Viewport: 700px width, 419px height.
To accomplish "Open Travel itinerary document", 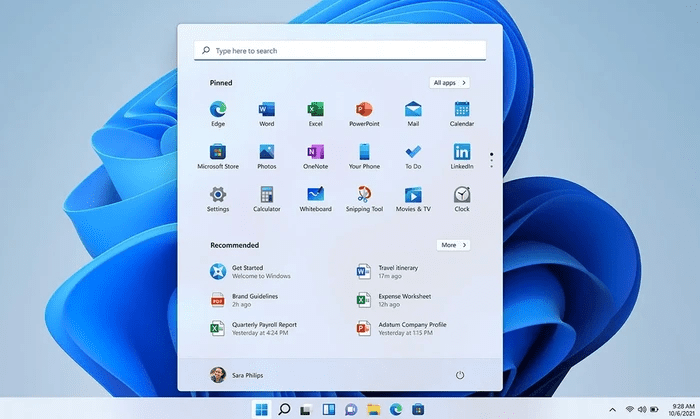I will coord(388,272).
